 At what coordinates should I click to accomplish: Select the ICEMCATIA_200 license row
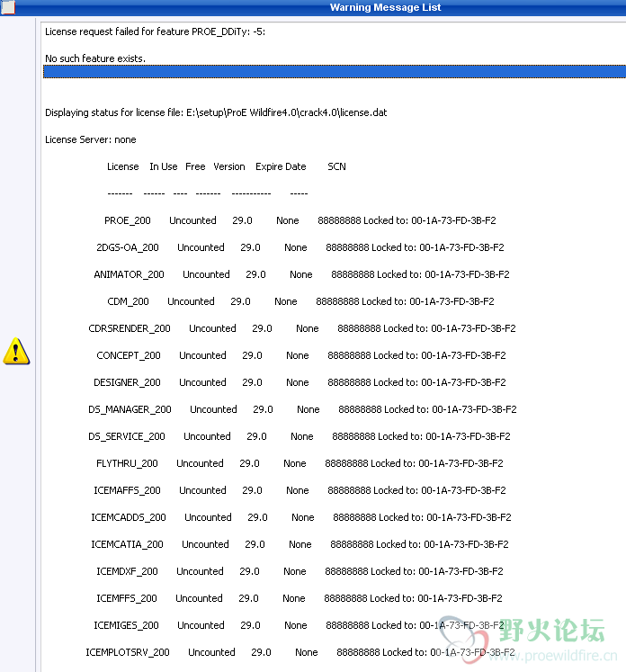tap(300, 545)
